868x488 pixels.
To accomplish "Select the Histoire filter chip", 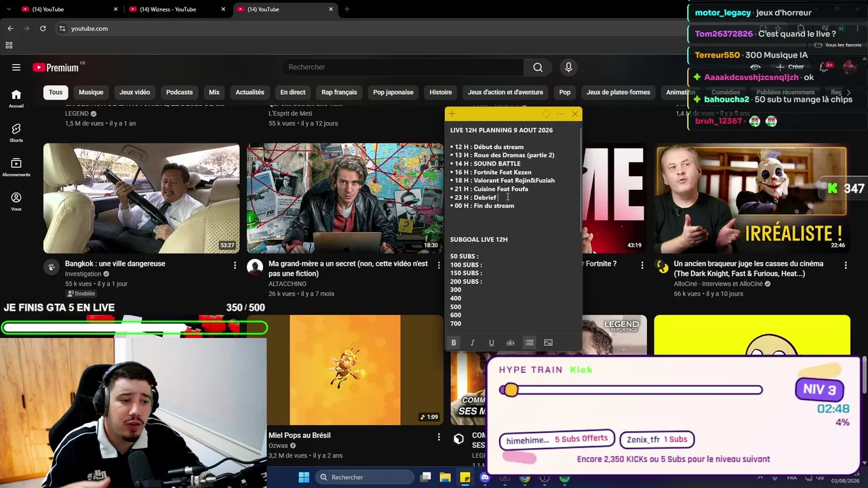I will [441, 92].
